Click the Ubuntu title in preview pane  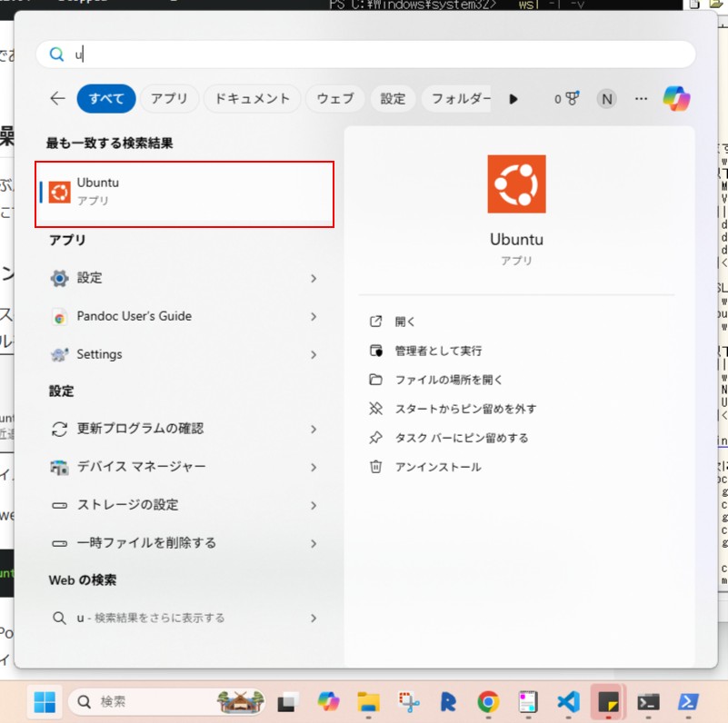516,240
